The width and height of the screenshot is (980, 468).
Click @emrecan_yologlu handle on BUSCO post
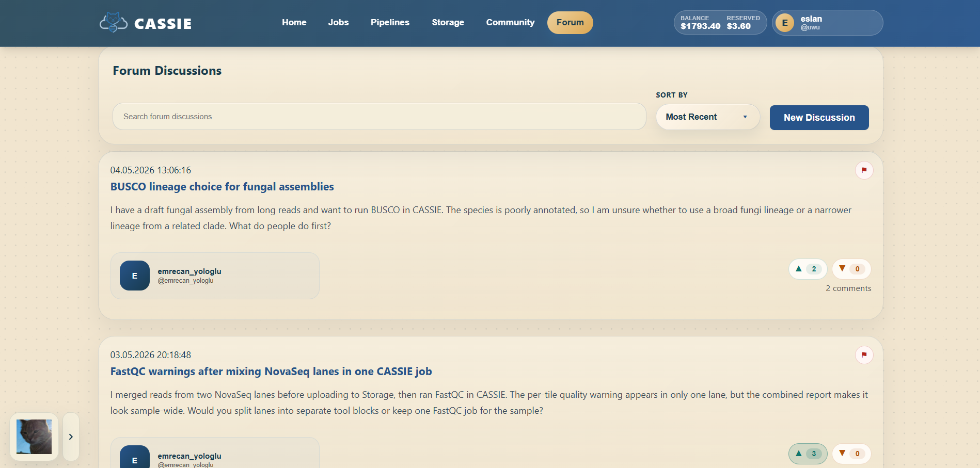click(x=185, y=281)
